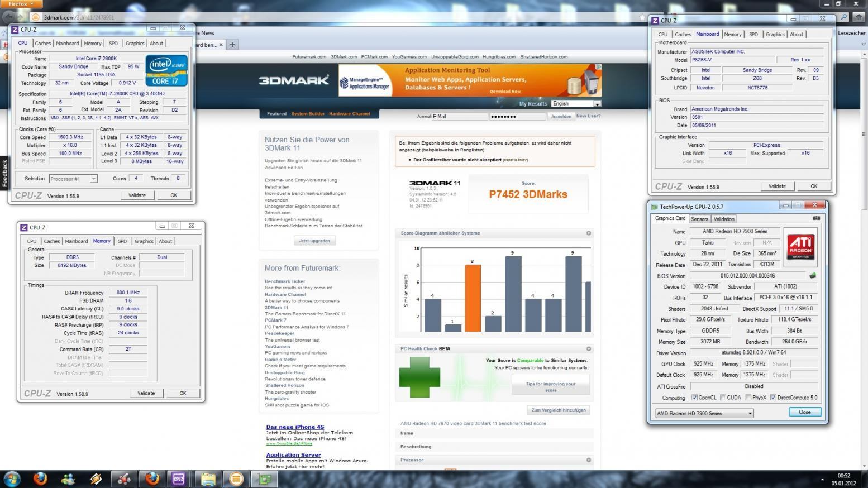
Task: Click the ATI Radeon logo in GPU-Z
Action: coord(800,247)
